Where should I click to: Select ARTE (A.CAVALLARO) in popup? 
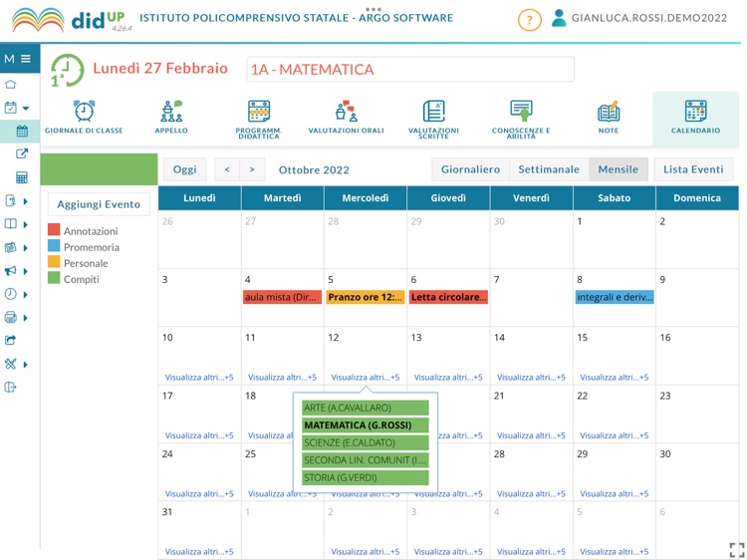tap(366, 408)
